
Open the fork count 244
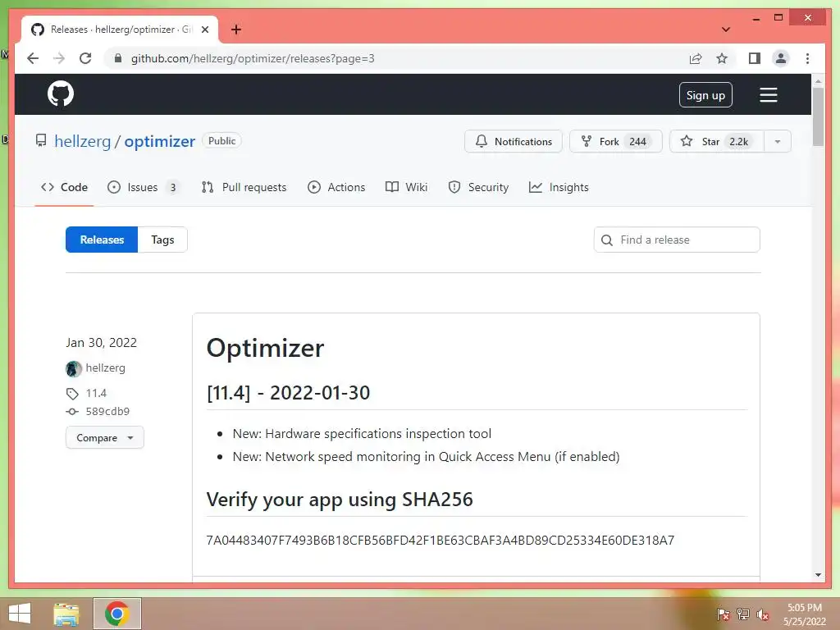pos(637,141)
